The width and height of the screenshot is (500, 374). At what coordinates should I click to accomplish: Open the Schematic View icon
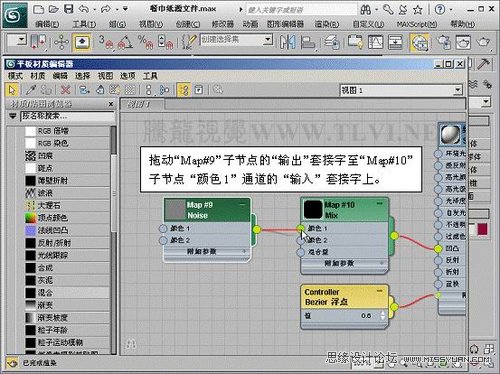pos(395,42)
